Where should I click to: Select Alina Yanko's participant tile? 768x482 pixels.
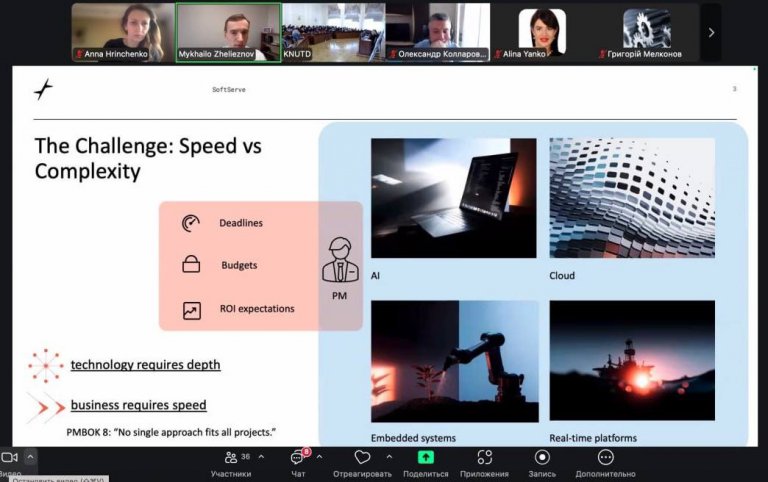tap(542, 32)
